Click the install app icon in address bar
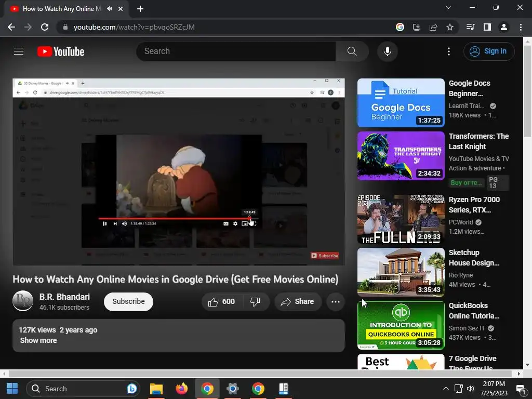Image resolution: width=532 pixels, height=399 pixels. (416, 27)
